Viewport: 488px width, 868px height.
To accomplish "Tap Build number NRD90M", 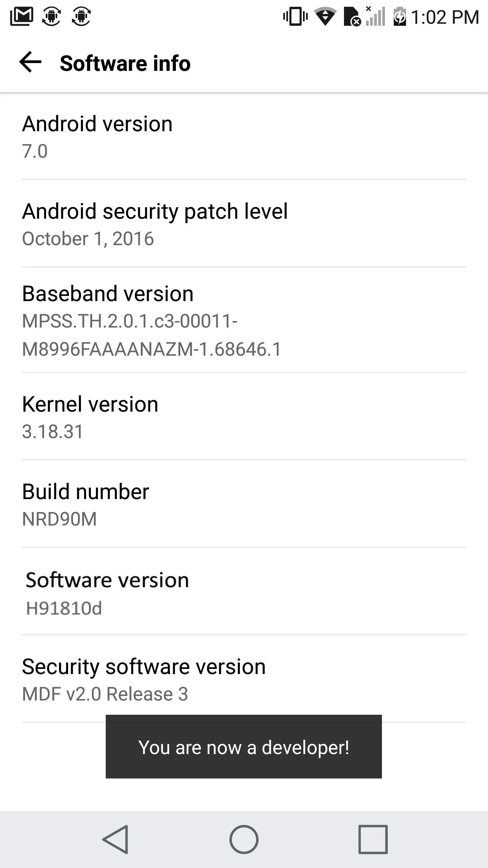I will 244,504.
